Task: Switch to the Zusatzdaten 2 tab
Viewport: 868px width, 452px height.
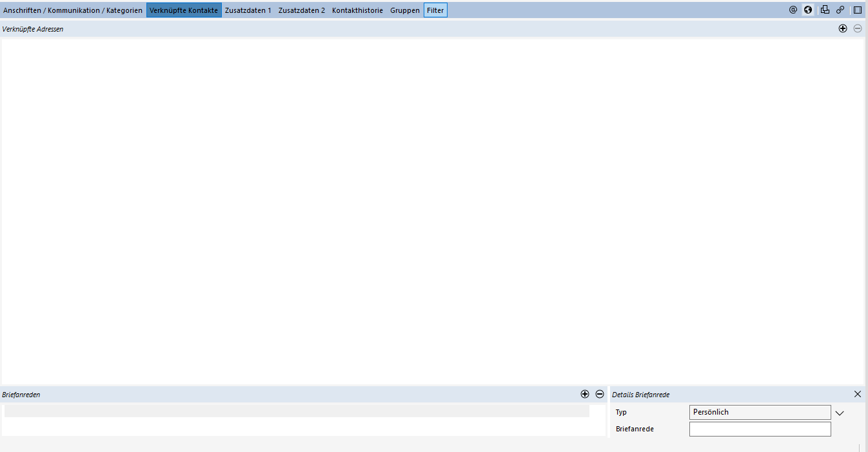Action: tap(302, 10)
